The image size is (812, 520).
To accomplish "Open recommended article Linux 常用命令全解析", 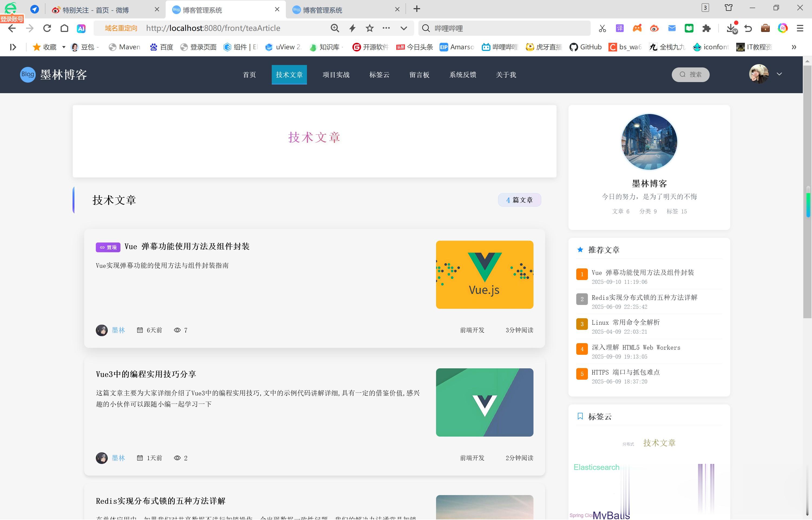I will 626,322.
